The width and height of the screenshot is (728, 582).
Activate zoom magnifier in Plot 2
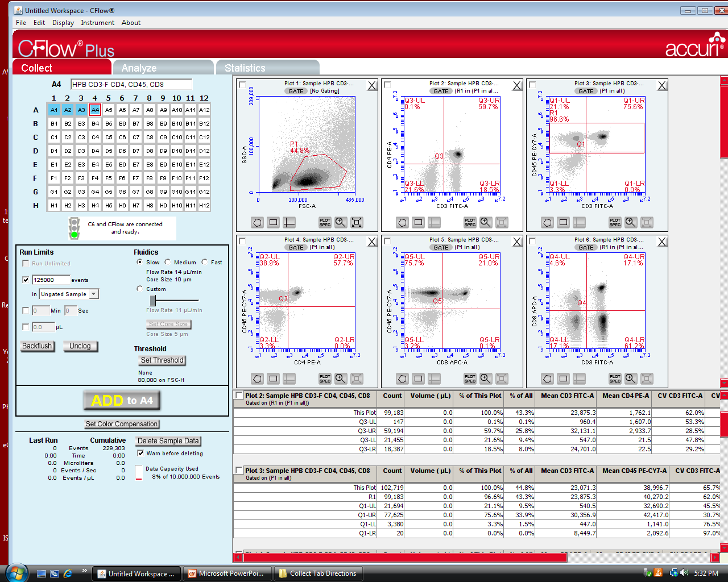tap(486, 222)
